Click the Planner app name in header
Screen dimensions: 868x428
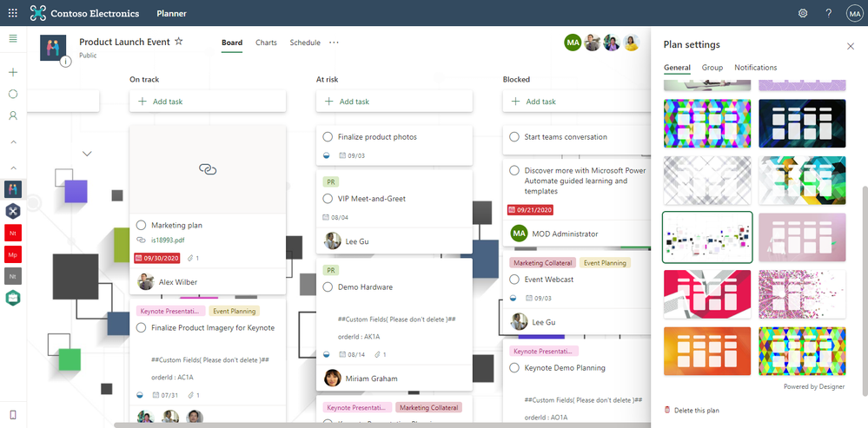(x=172, y=13)
